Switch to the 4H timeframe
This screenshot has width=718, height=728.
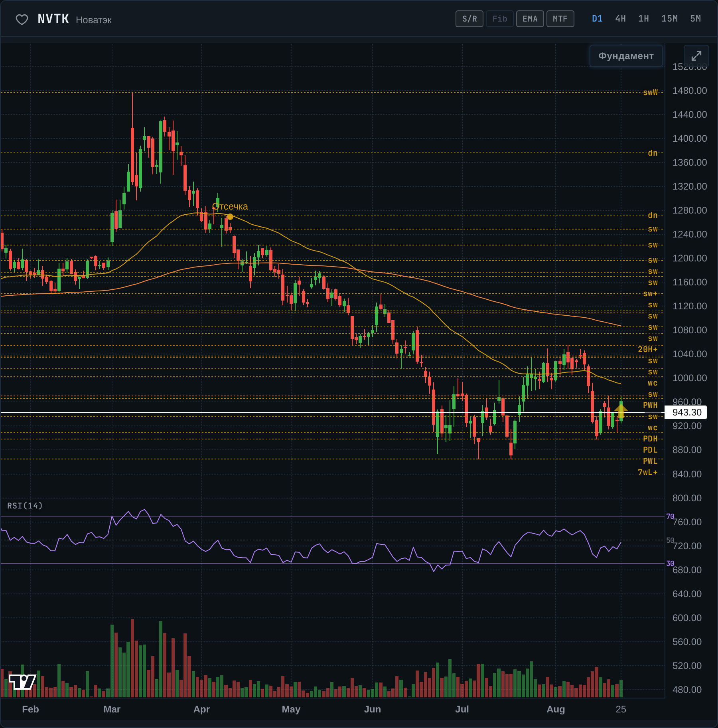pyautogui.click(x=620, y=19)
